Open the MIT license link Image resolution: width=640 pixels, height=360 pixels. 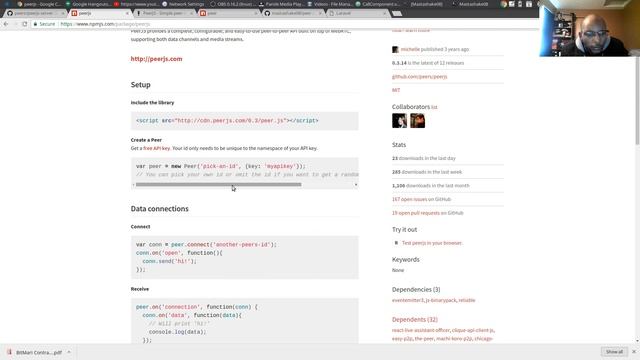tap(396, 90)
